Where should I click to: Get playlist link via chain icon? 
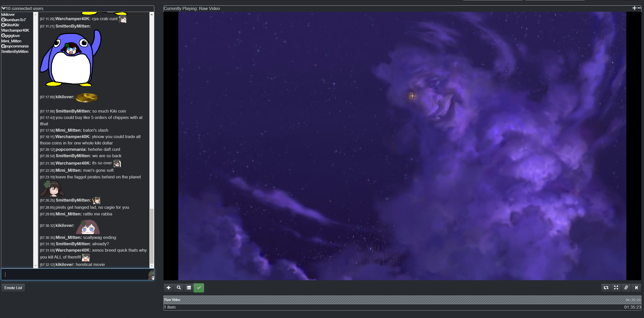626,288
